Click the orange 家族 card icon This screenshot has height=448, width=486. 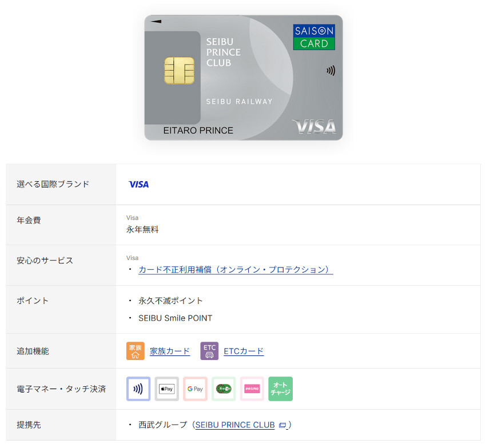[136, 351]
